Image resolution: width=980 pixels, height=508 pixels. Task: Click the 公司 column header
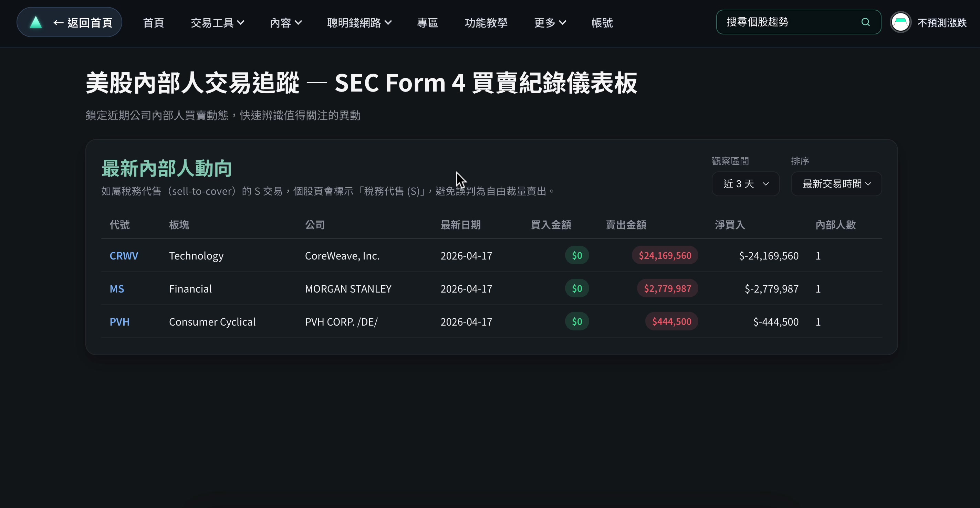point(315,225)
